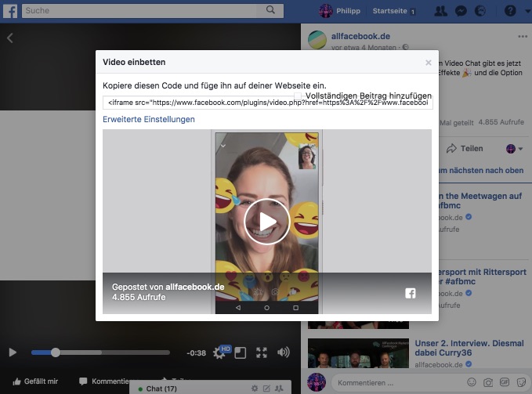
Task: Toggle picture-in-picture video mode icon
Action: (x=241, y=352)
